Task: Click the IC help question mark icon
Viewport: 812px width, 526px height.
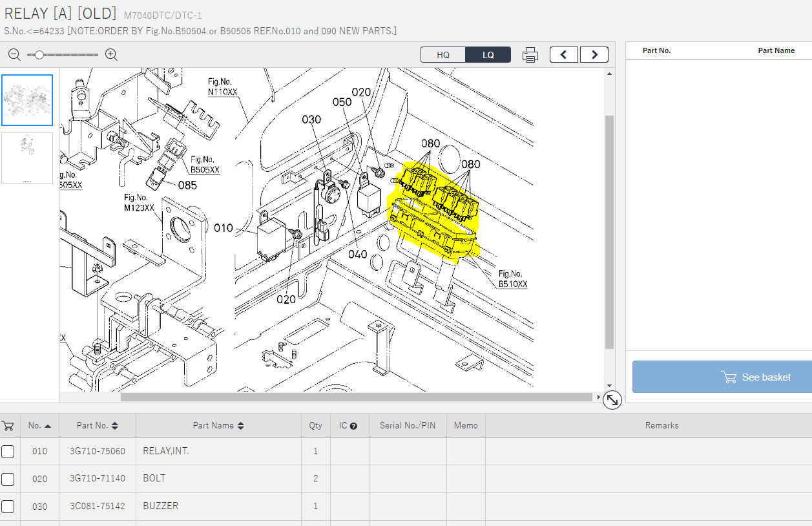Action: click(353, 426)
